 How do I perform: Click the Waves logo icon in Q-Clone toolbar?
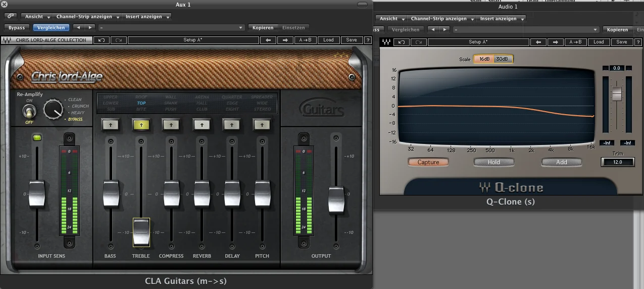[x=386, y=42]
